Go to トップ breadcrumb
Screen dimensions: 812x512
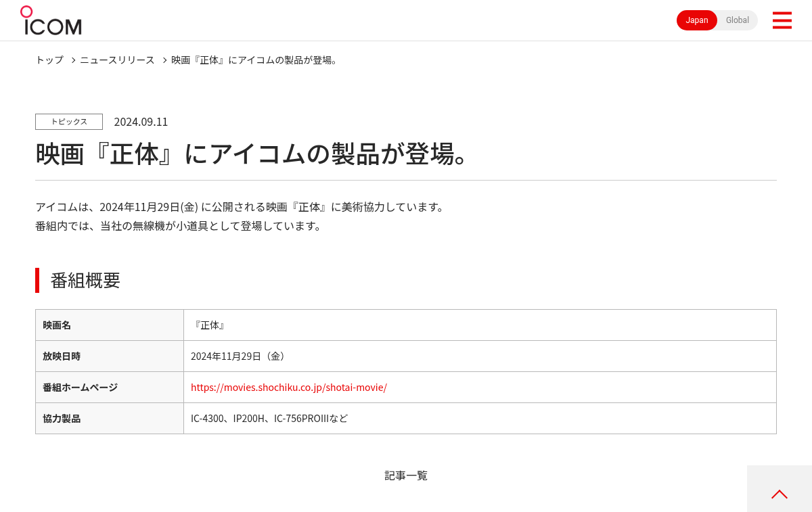[x=49, y=60]
